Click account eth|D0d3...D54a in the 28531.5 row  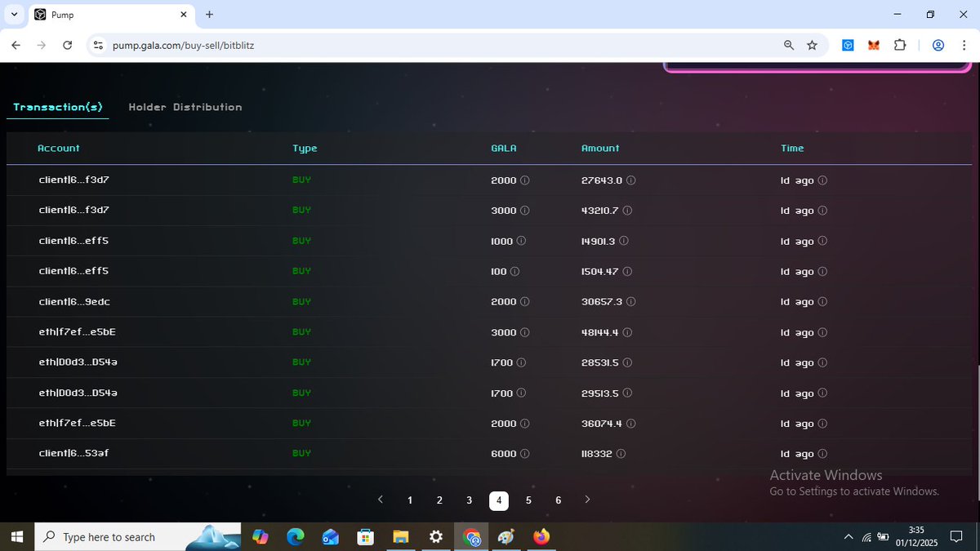[x=78, y=362]
